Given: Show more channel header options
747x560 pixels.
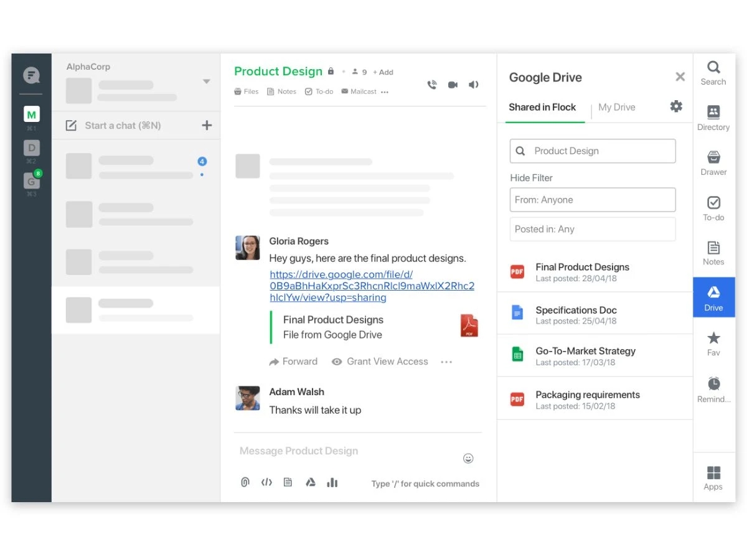Looking at the screenshot, I should point(385,92).
